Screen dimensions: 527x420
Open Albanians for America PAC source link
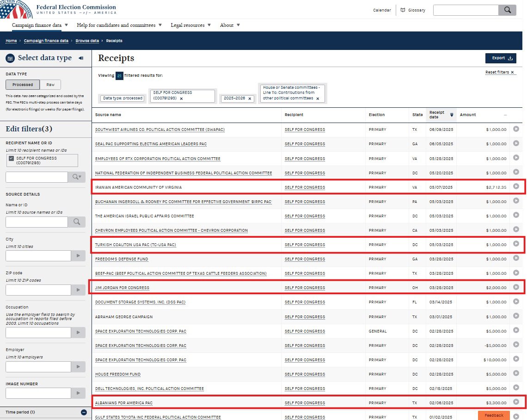[124, 403]
